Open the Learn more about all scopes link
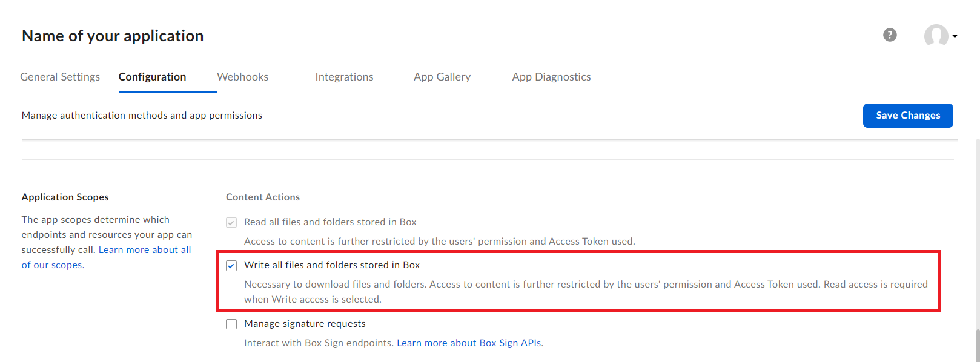Image resolution: width=980 pixels, height=362 pixels. click(144, 250)
